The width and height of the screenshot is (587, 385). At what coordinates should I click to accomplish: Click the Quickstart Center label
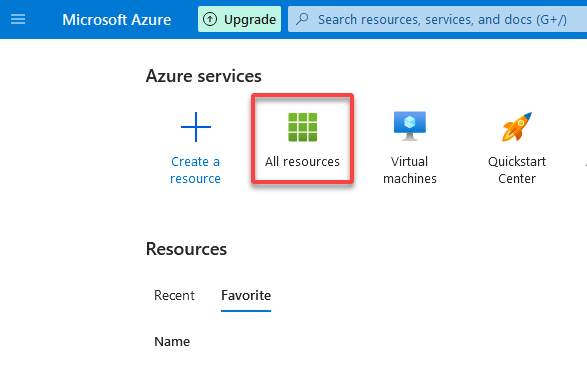pyautogui.click(x=517, y=170)
